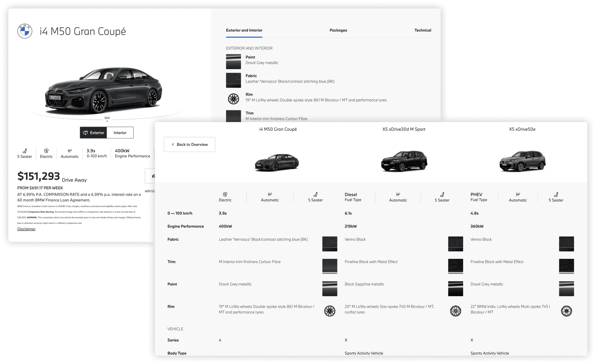The image size is (596, 364).
Task: Click the Automatic icon under X5 xDrive50e
Action: click(x=518, y=194)
